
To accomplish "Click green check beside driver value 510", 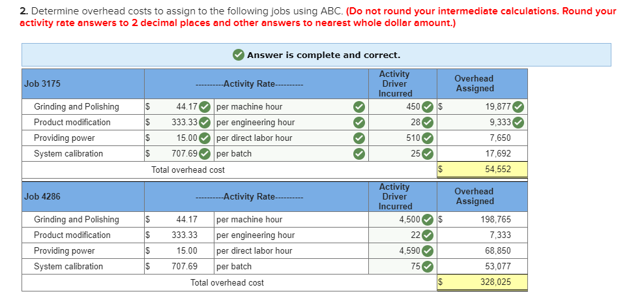I will coord(428,138).
